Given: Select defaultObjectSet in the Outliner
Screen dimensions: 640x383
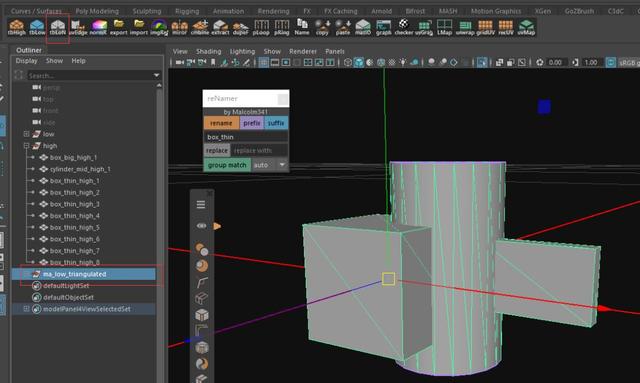Looking at the screenshot, I should (x=68, y=297).
